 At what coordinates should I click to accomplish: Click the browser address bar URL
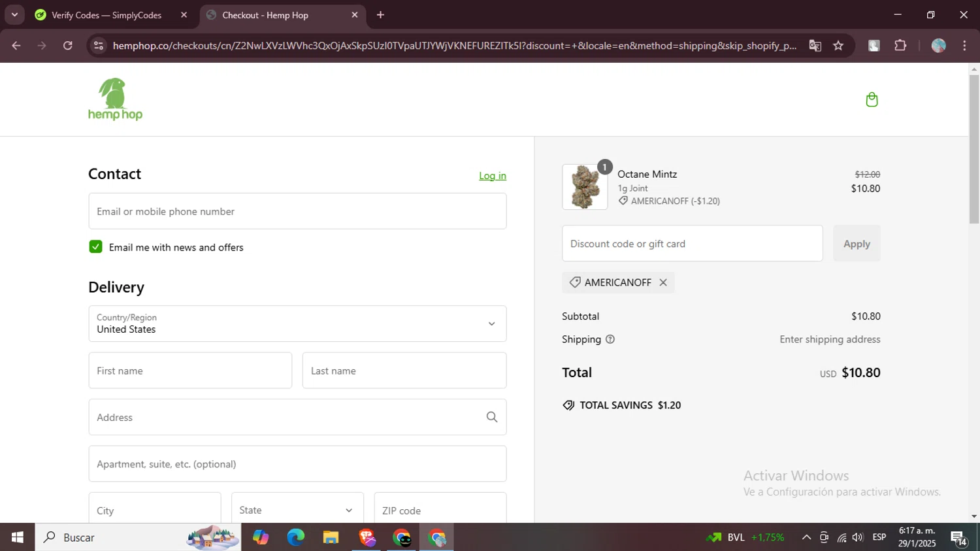(455, 46)
